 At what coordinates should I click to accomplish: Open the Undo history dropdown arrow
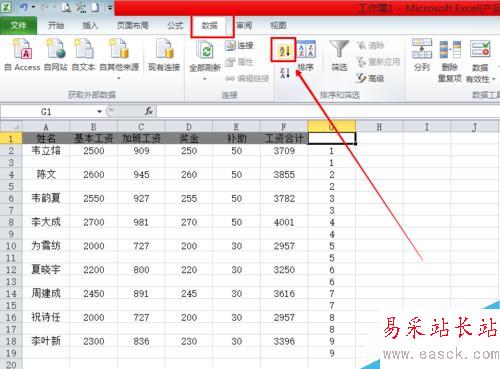coord(33,7)
